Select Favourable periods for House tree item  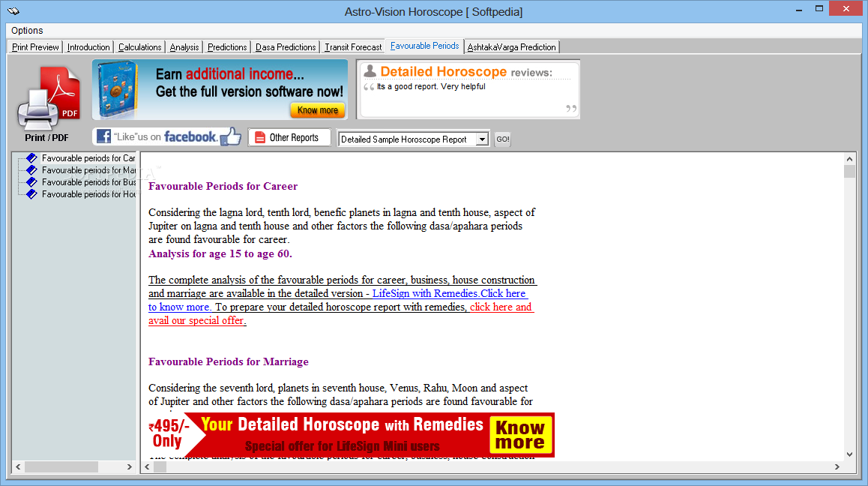pyautogui.click(x=88, y=194)
